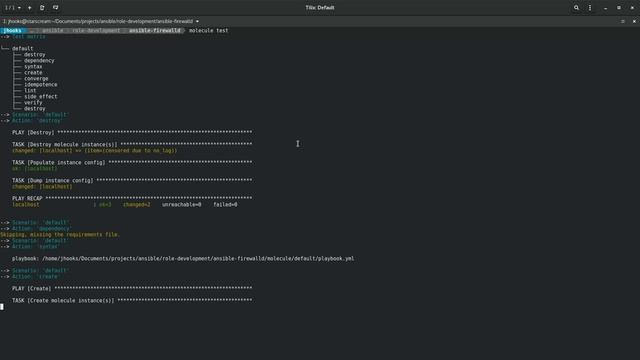Screen dimensions: 640x360
Task: Add a new session with the plus icon
Action: tap(29, 8)
